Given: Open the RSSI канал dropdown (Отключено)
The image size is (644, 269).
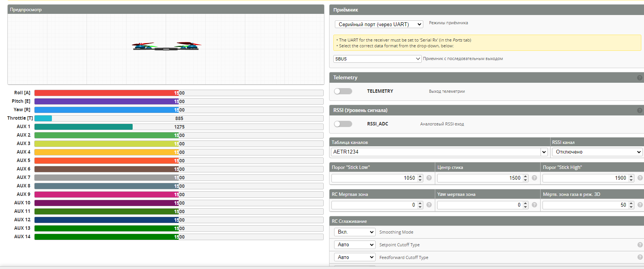Looking at the screenshot, I should click(597, 152).
